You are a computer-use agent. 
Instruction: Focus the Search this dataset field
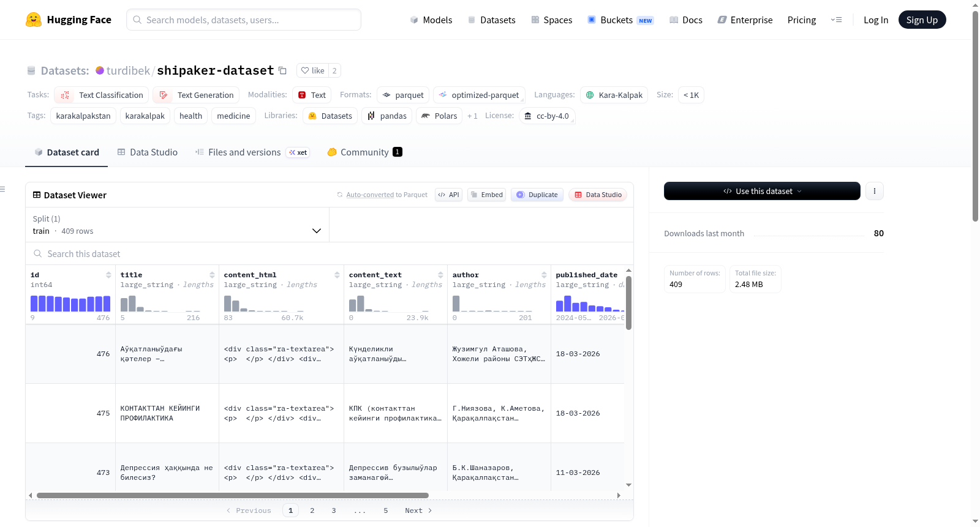coord(330,253)
